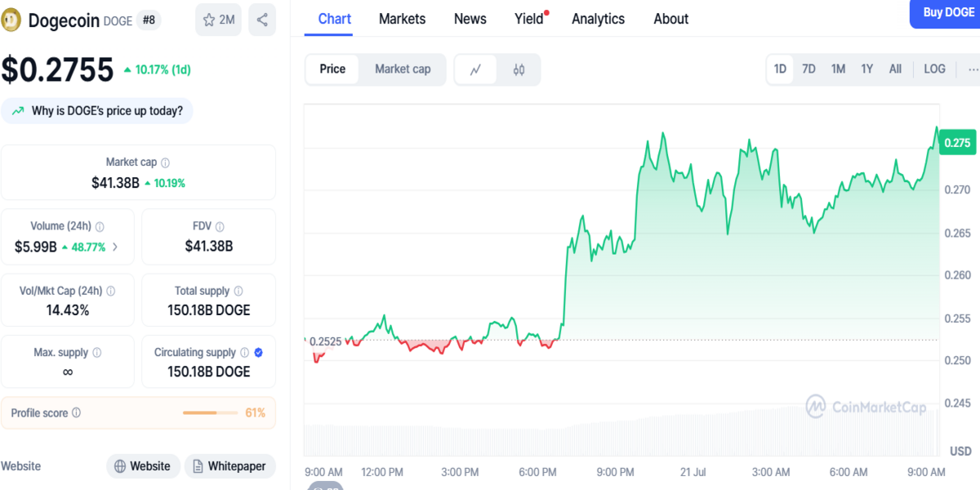Image resolution: width=980 pixels, height=490 pixels.
Task: Open the About tab
Action: [x=671, y=19]
